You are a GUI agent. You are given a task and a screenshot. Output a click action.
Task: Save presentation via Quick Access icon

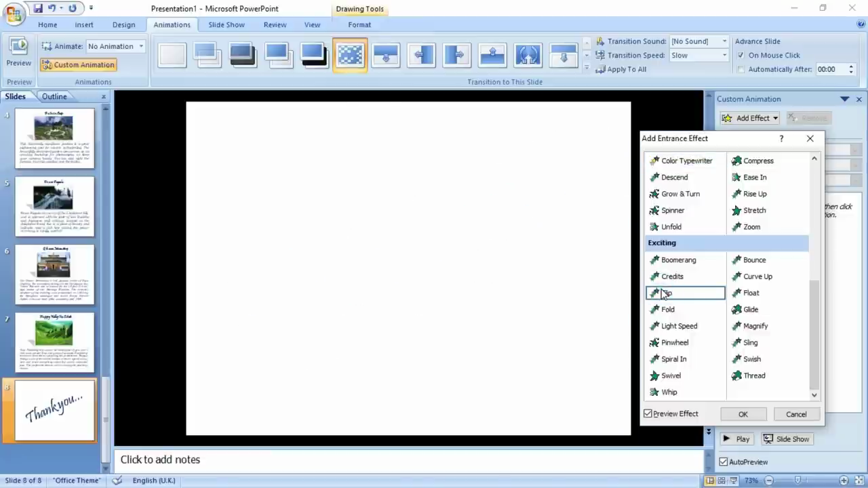(37, 9)
